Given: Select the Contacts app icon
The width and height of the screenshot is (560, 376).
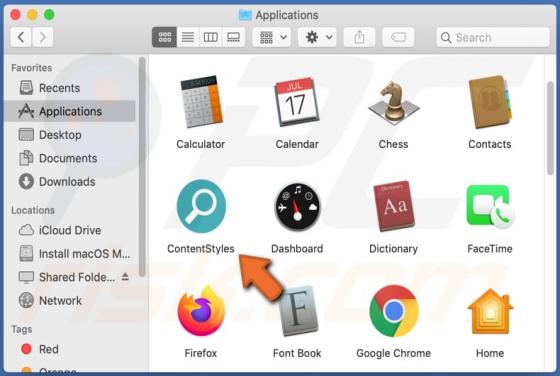Looking at the screenshot, I should 490,102.
